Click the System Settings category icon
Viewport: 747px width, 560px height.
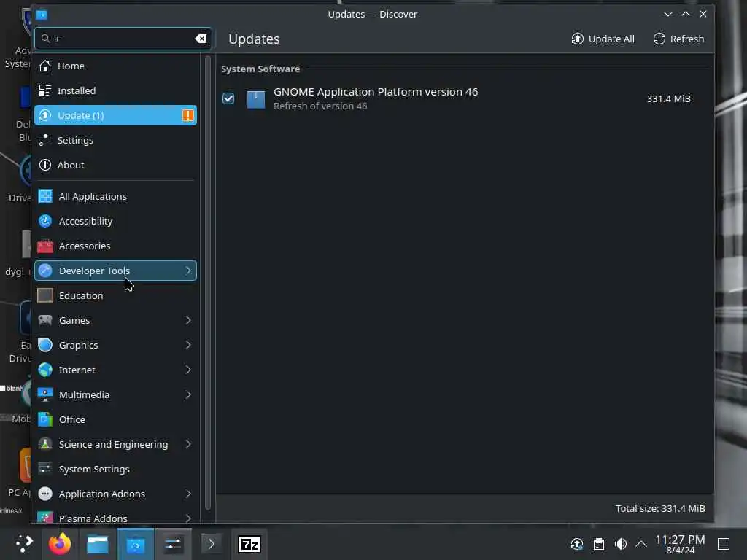pos(45,469)
